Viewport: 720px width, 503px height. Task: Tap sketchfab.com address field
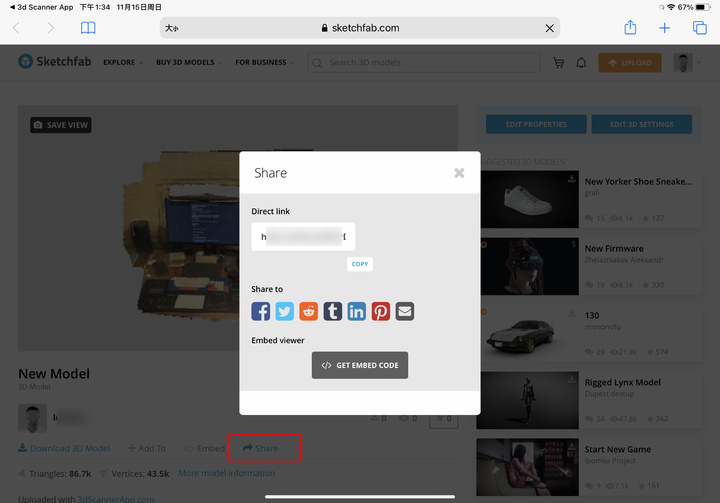coord(360,28)
